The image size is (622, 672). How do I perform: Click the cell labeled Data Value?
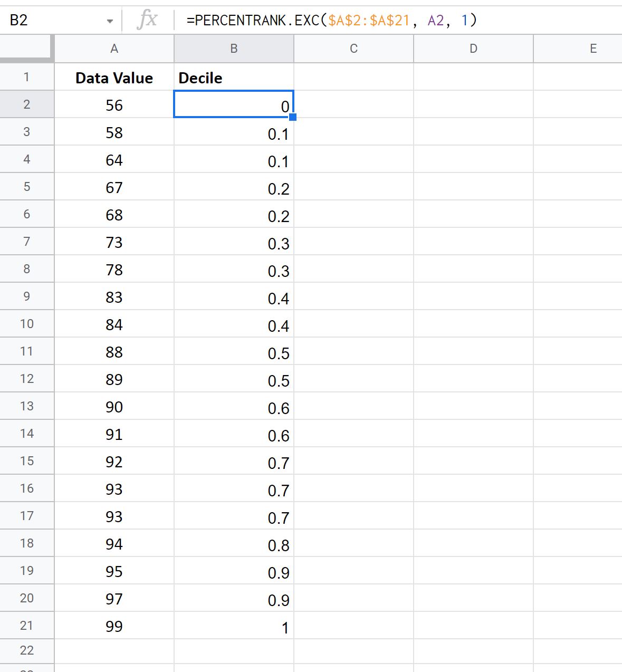114,78
